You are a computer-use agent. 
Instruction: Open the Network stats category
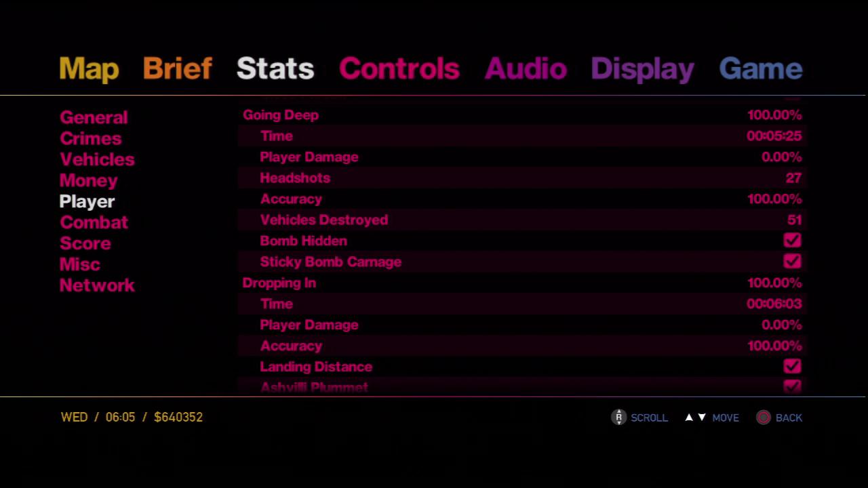(97, 285)
